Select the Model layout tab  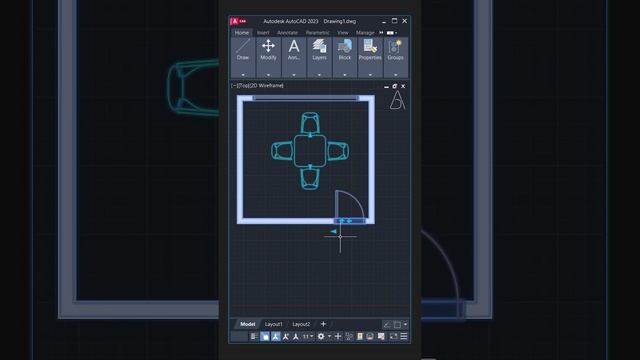[x=247, y=324]
